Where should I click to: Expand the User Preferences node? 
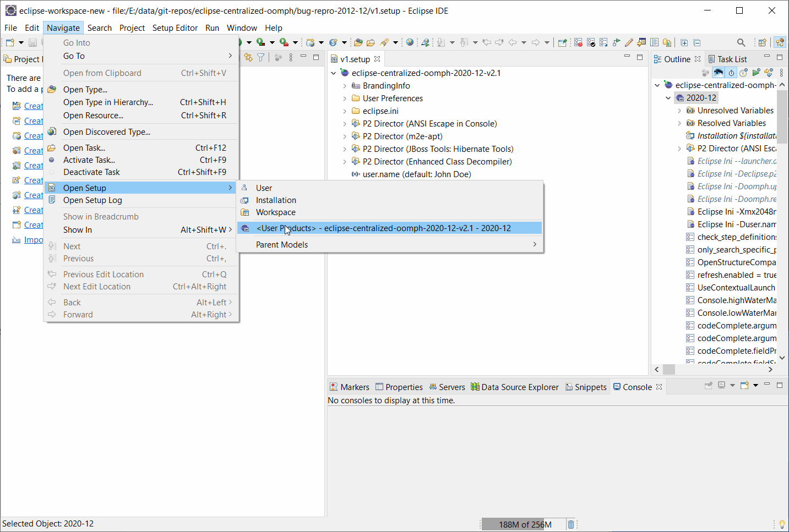click(x=345, y=98)
